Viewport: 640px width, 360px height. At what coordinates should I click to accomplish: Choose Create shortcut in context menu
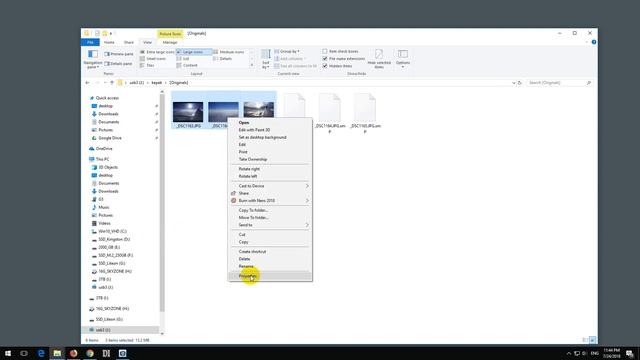(270, 251)
